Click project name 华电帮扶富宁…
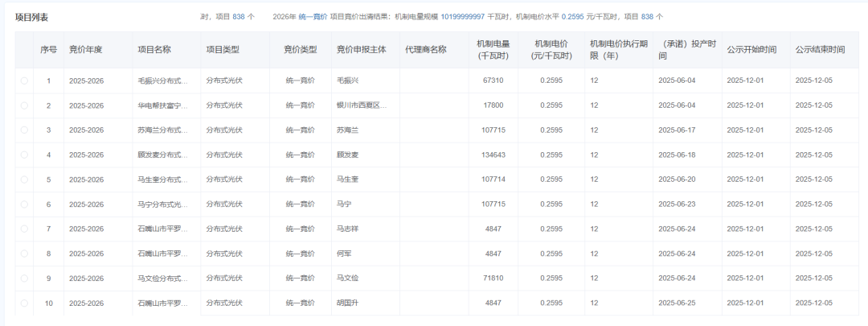Viewport: 868px width, 326px height. tap(162, 105)
